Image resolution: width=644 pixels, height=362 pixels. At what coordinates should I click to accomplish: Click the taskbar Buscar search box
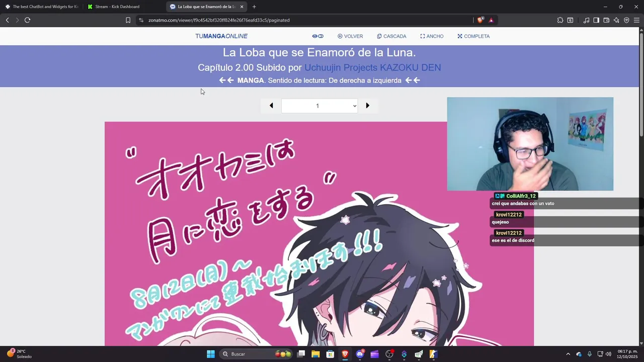pos(257,354)
